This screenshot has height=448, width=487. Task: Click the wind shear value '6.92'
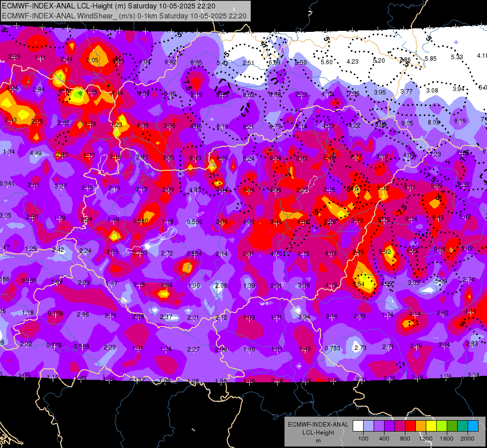pos(412,250)
